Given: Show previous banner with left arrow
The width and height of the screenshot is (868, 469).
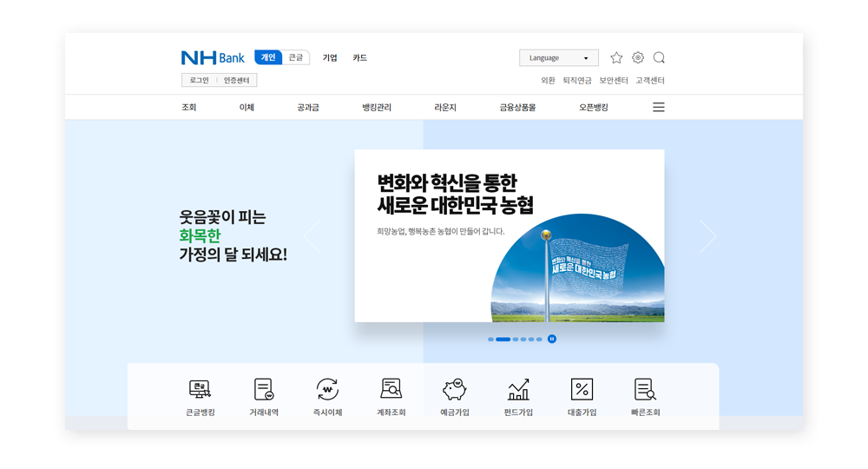Looking at the screenshot, I should click(312, 236).
